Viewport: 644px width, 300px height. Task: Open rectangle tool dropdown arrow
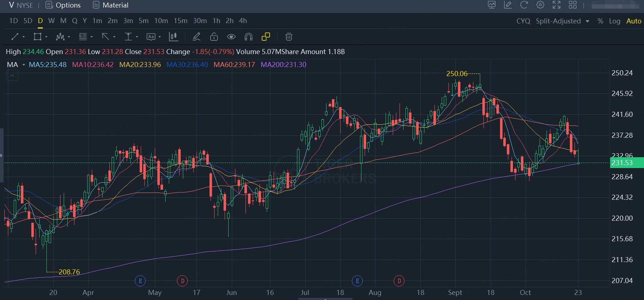click(46, 37)
